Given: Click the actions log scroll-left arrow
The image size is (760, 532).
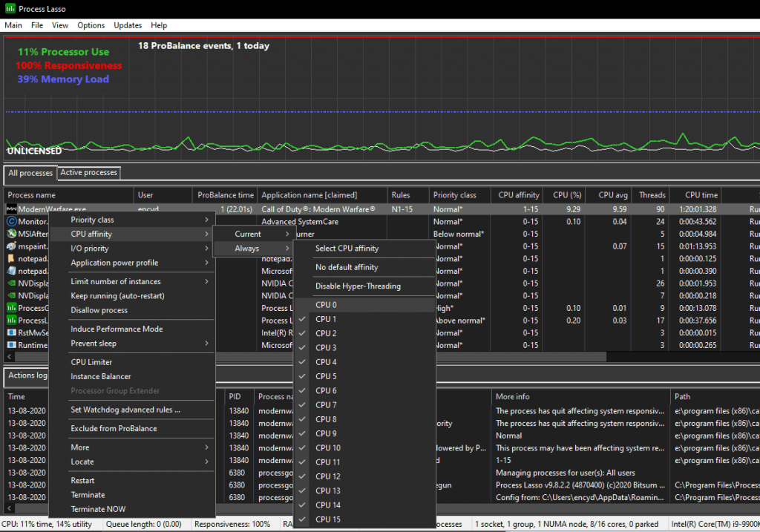Looking at the screenshot, I should [9, 508].
